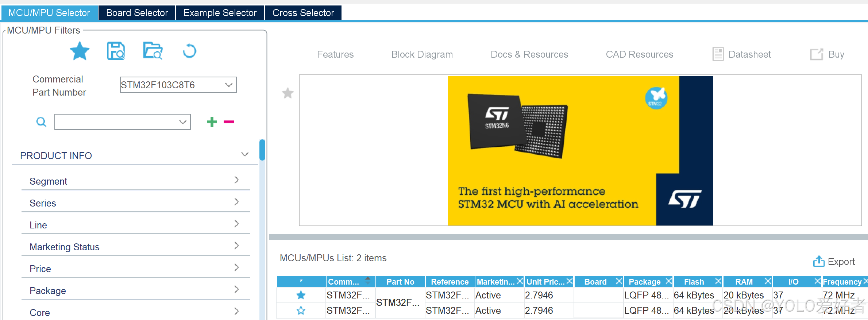
Task: Select the first row's 64 kBytes Flash cell
Action: 698,295
